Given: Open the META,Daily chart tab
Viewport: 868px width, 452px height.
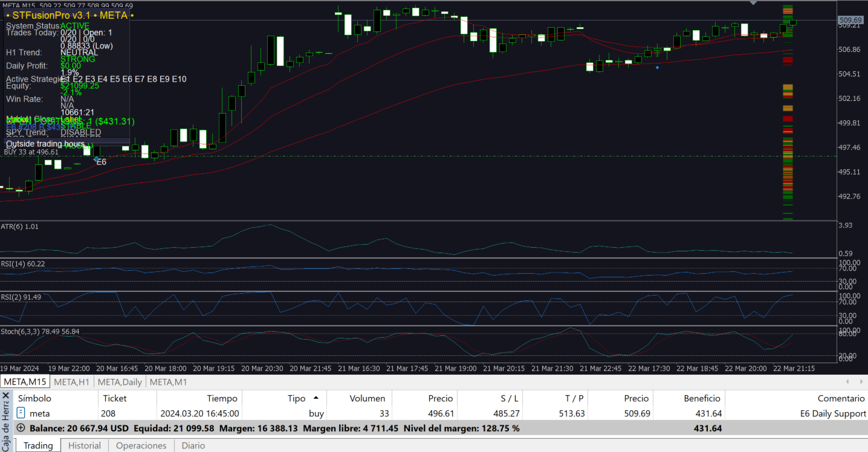Looking at the screenshot, I should [120, 382].
